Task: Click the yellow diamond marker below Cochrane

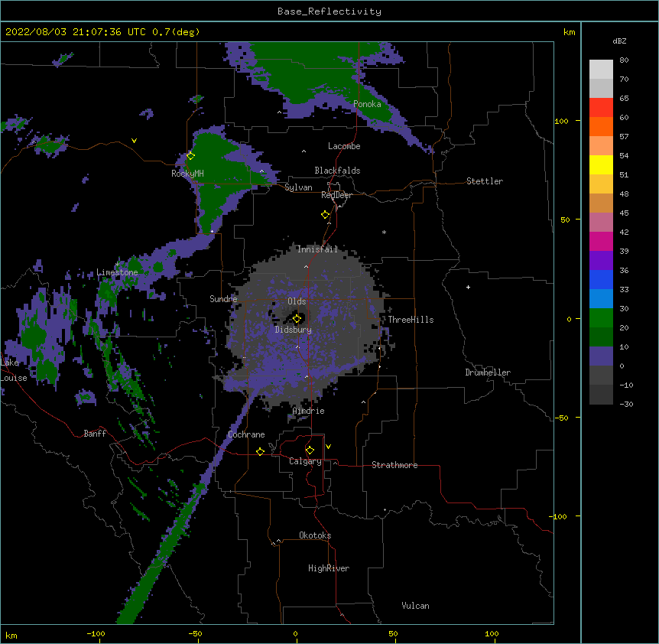Action: (260, 452)
